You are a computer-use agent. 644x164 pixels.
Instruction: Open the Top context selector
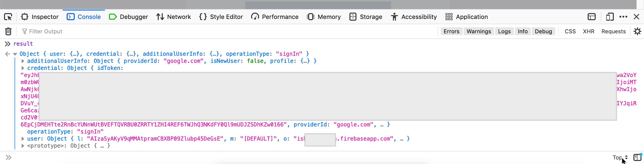click(620, 158)
